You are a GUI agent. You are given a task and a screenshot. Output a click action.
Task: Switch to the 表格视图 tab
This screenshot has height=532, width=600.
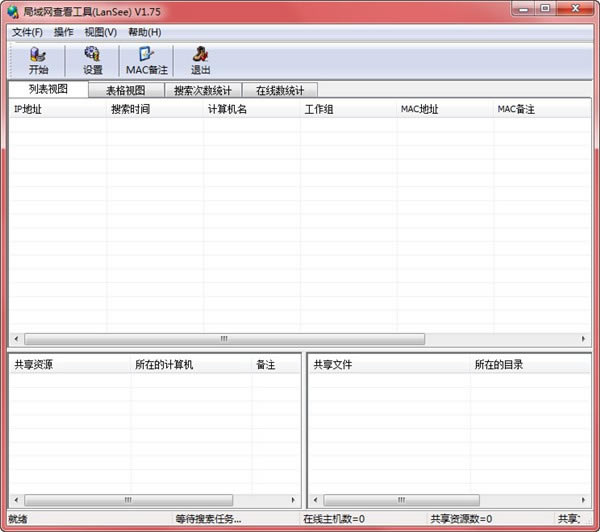point(125,90)
